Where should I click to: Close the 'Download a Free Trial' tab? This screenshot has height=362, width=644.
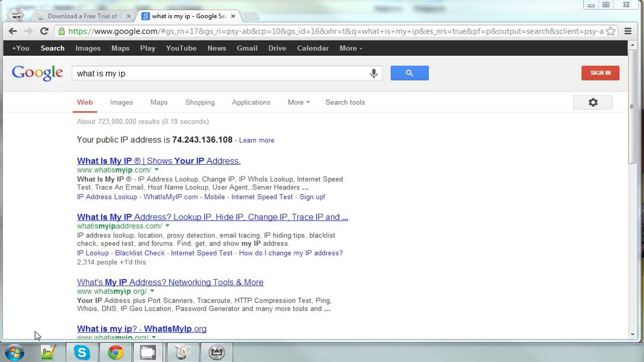point(129,16)
